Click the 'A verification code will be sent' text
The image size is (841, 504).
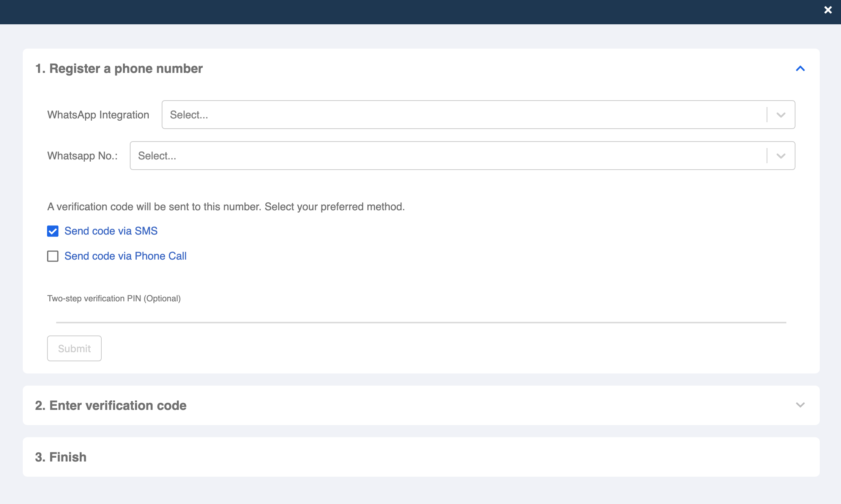coord(226,206)
